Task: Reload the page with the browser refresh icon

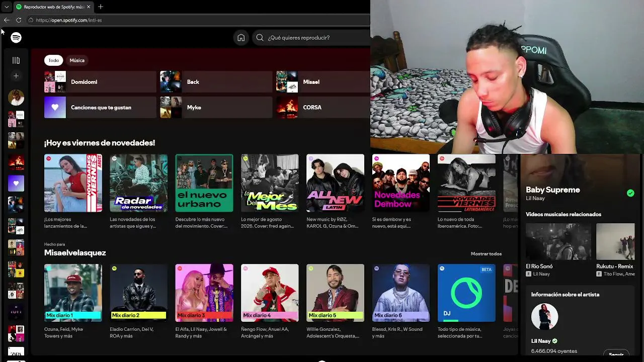Action: point(19,20)
